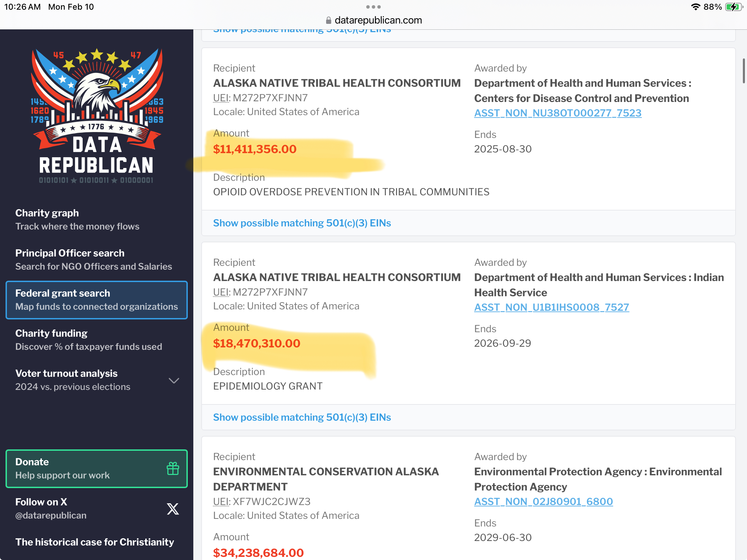The height and width of the screenshot is (560, 747).
Task: Tap the 10:26 AM clock in the status bar
Action: (x=22, y=7)
